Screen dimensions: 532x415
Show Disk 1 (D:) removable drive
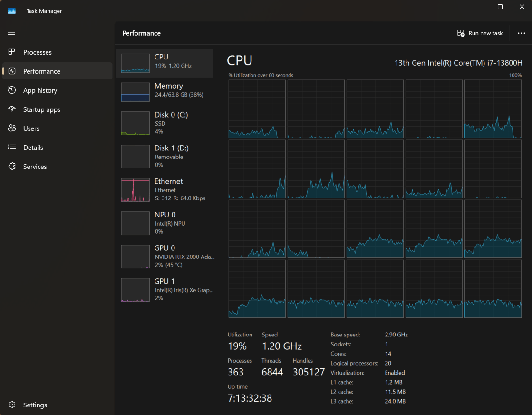164,157
